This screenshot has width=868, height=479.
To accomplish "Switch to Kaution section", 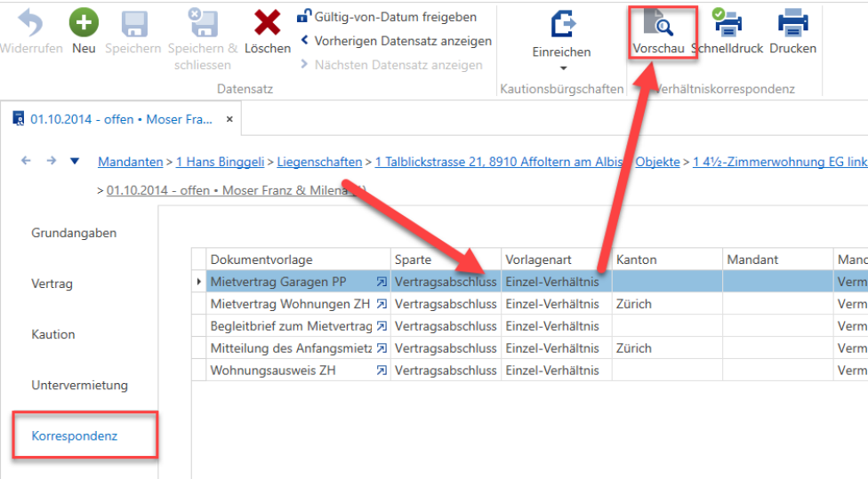I will tap(53, 335).
